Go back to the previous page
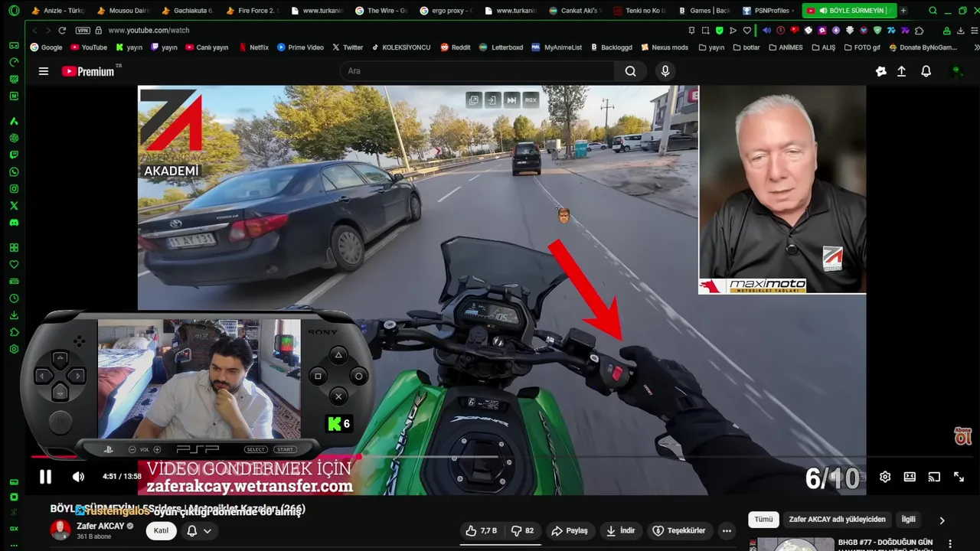Screen dimensions: 980x551 34,30
